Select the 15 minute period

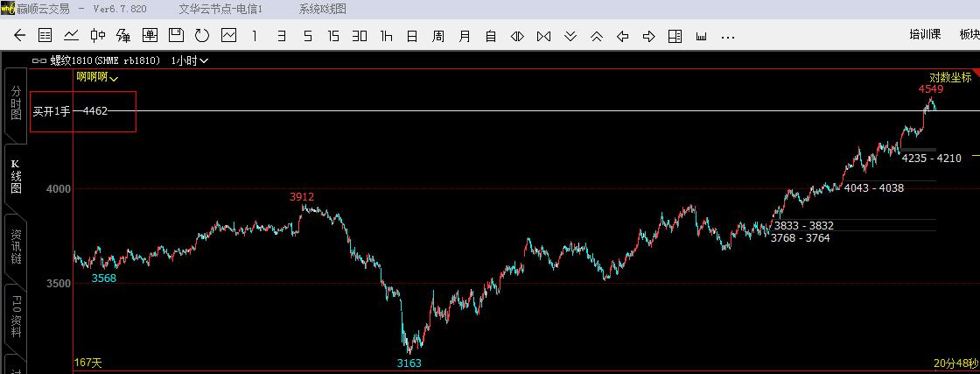(x=333, y=36)
